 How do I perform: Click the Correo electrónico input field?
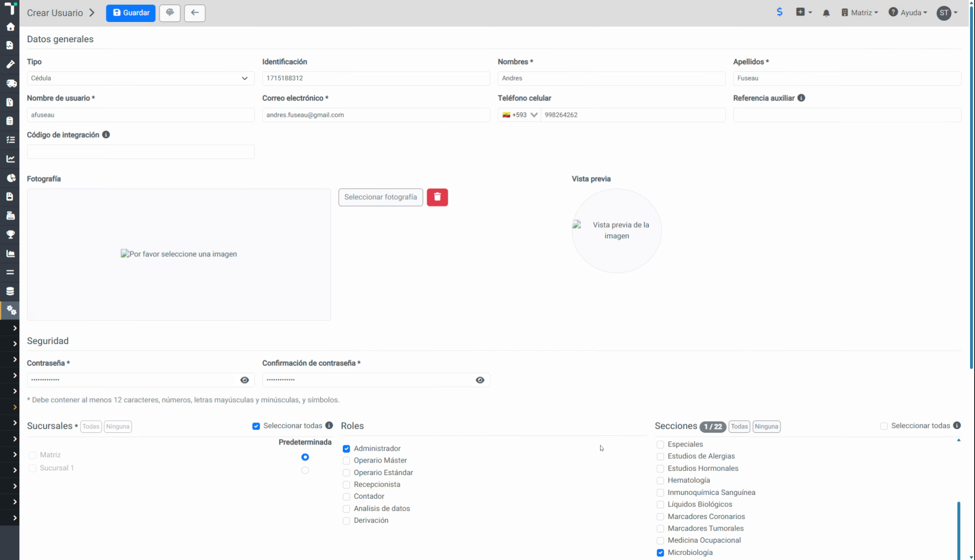coord(376,115)
